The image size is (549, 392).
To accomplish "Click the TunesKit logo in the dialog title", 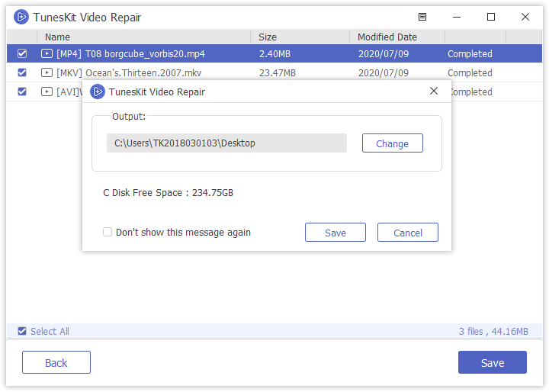I will point(98,92).
